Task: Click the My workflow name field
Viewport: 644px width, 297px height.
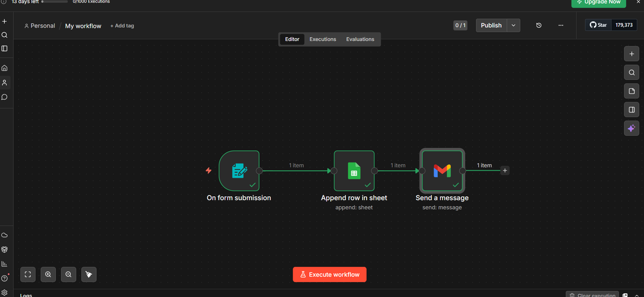Action: pyautogui.click(x=83, y=26)
